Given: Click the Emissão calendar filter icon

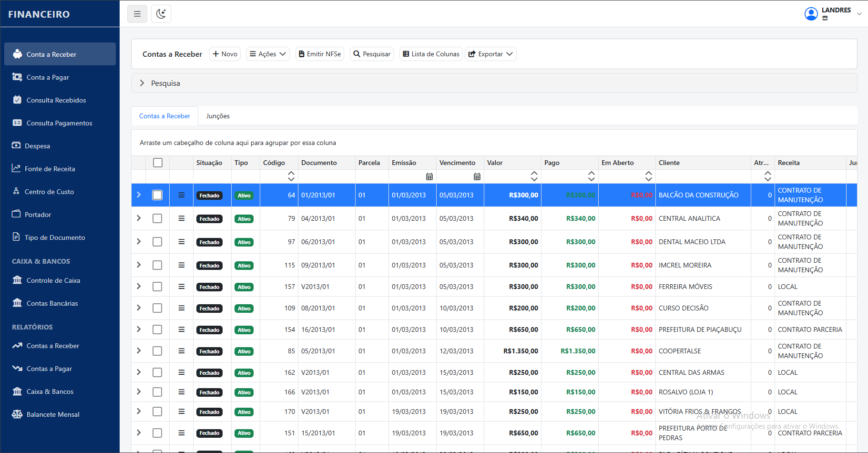Looking at the screenshot, I should (429, 176).
